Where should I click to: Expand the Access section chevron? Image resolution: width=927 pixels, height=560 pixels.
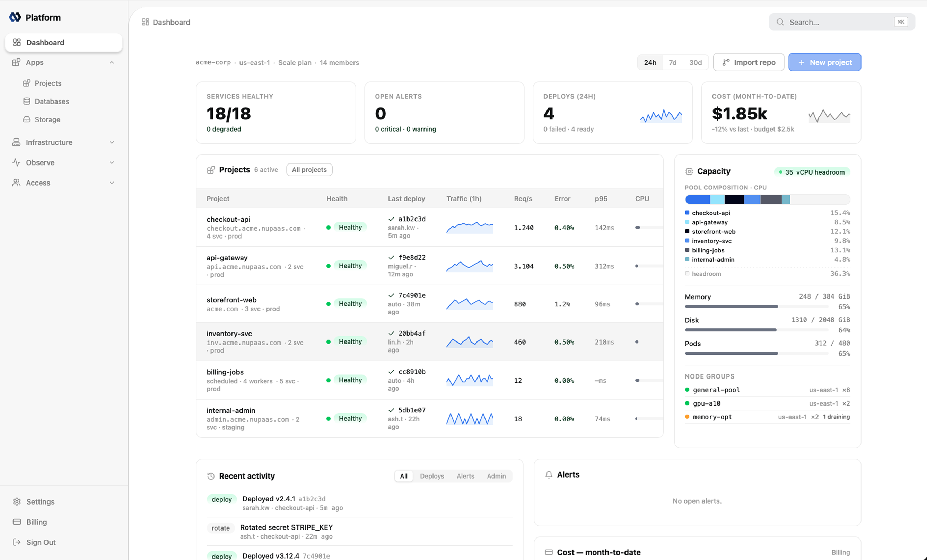click(112, 183)
